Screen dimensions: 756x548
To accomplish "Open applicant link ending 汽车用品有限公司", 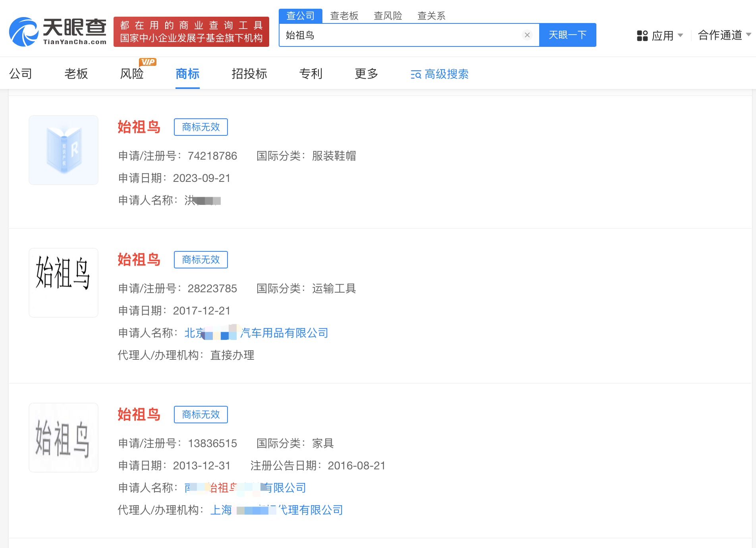I will coord(256,333).
